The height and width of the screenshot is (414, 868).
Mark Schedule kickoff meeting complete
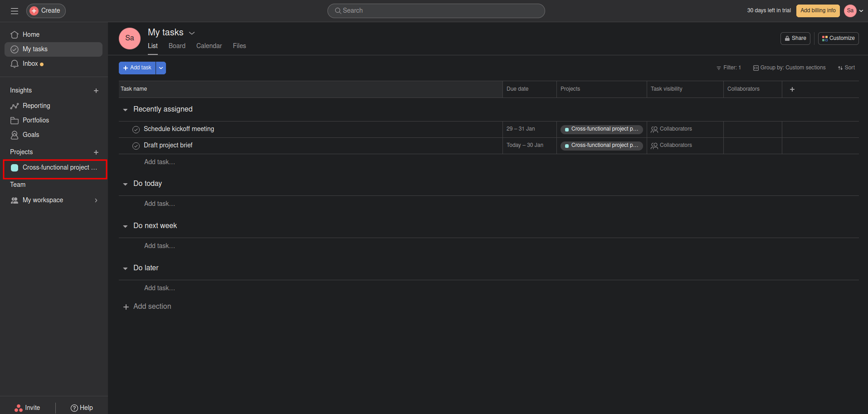tap(136, 130)
